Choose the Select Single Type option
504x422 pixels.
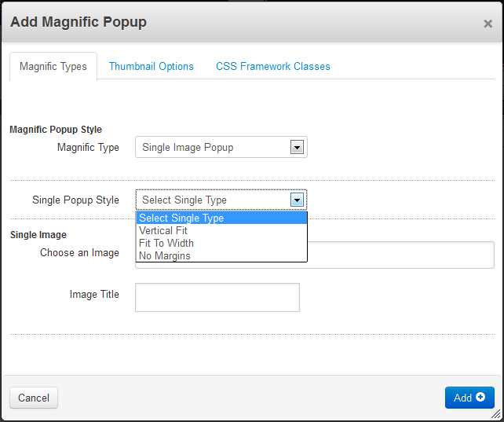click(x=222, y=218)
